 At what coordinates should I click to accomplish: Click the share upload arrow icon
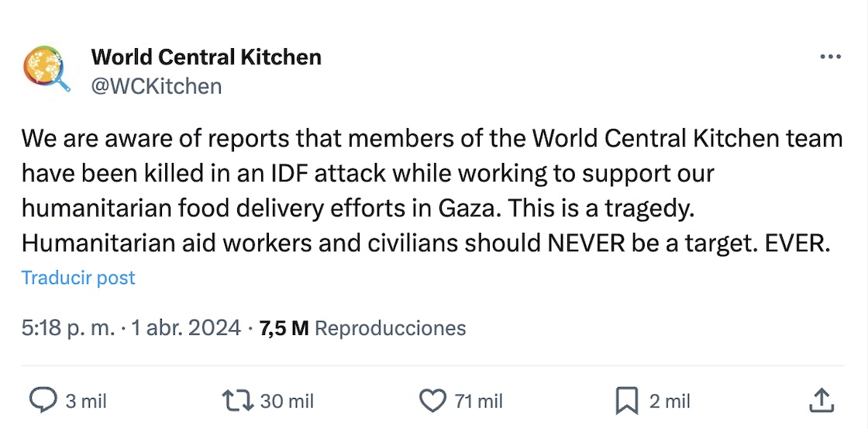821,400
